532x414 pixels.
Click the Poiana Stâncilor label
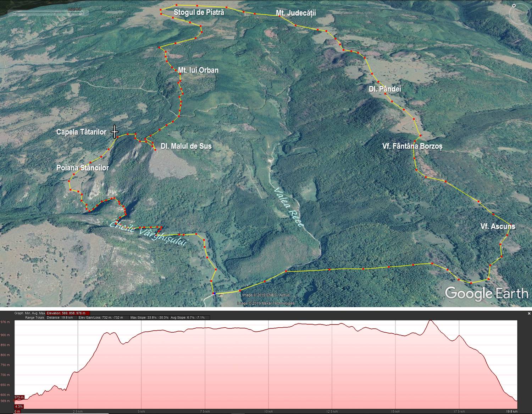point(83,168)
